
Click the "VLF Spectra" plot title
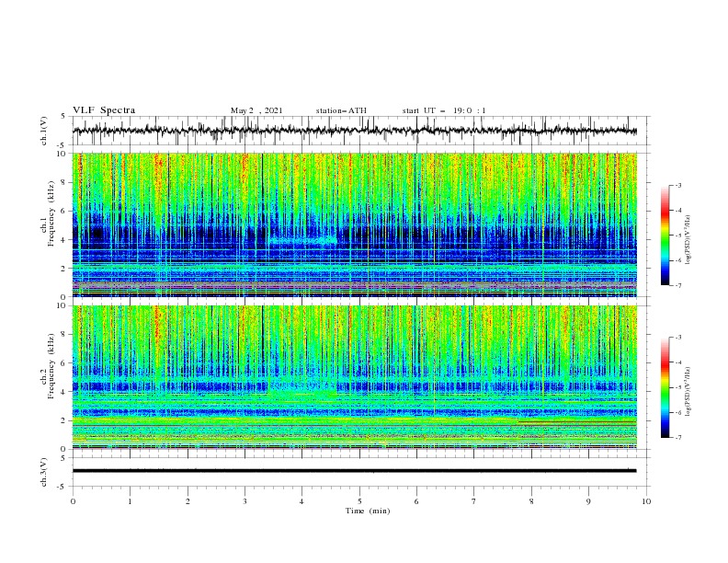pyautogui.click(x=104, y=110)
